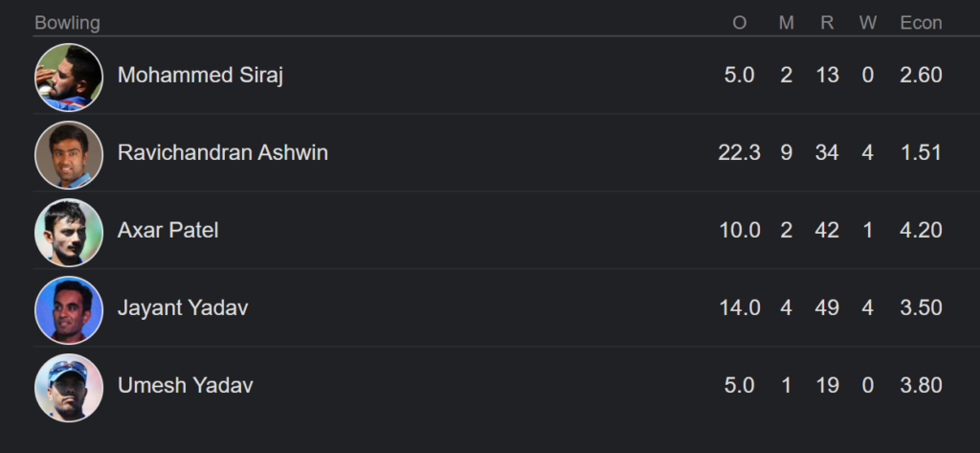Click the Bowling section header
Image resolution: width=980 pixels, height=453 pixels.
click(67, 23)
